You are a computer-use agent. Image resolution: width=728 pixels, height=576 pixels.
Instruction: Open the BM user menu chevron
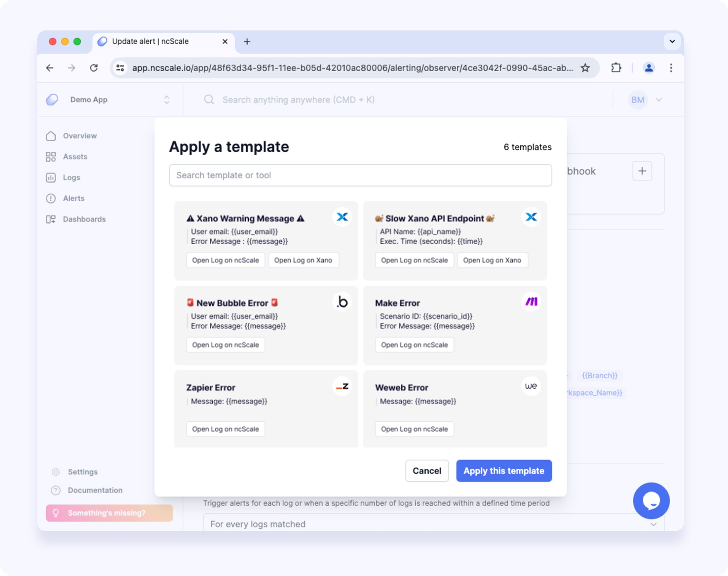(659, 100)
